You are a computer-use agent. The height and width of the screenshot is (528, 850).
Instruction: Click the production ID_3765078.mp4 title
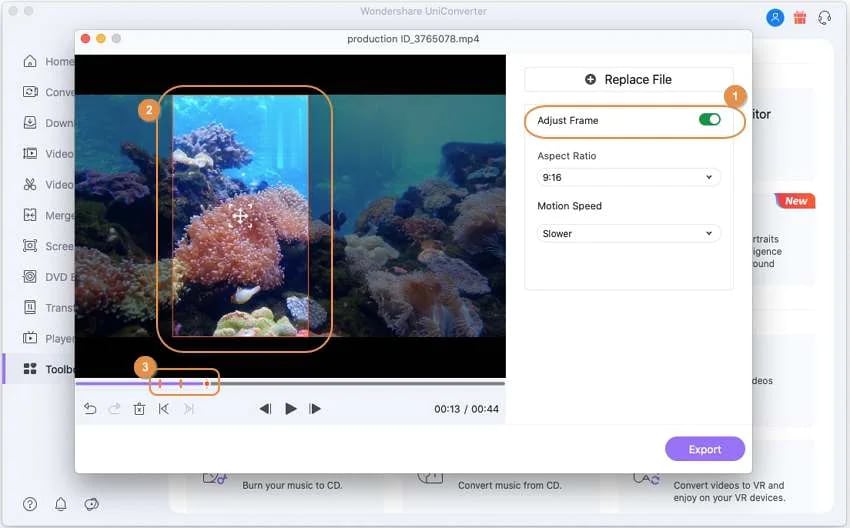pos(413,39)
